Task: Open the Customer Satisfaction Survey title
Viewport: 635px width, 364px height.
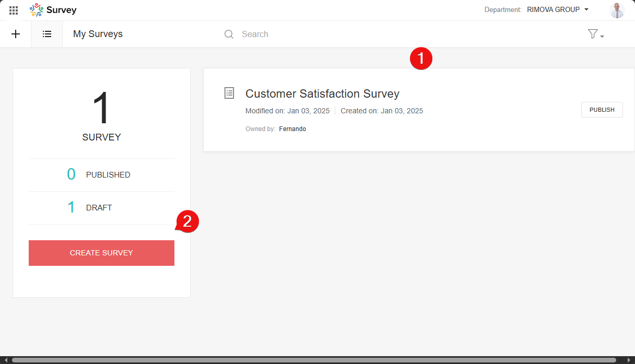Action: [322, 93]
